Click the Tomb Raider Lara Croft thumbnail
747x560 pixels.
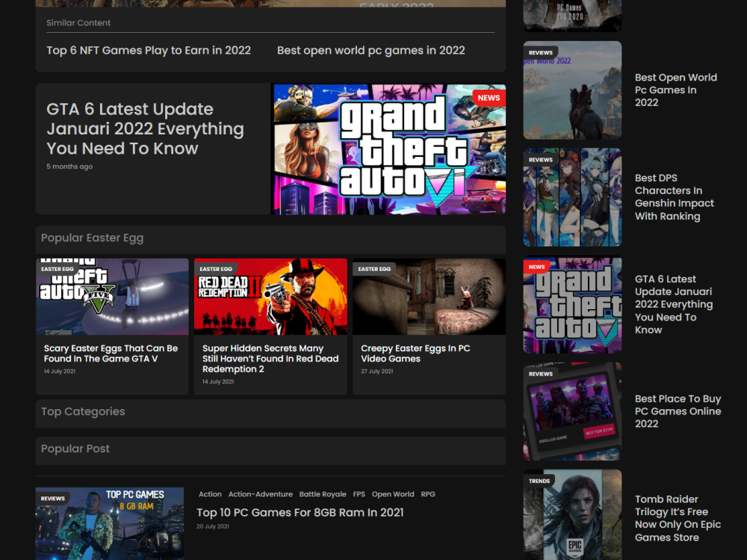[x=573, y=514]
